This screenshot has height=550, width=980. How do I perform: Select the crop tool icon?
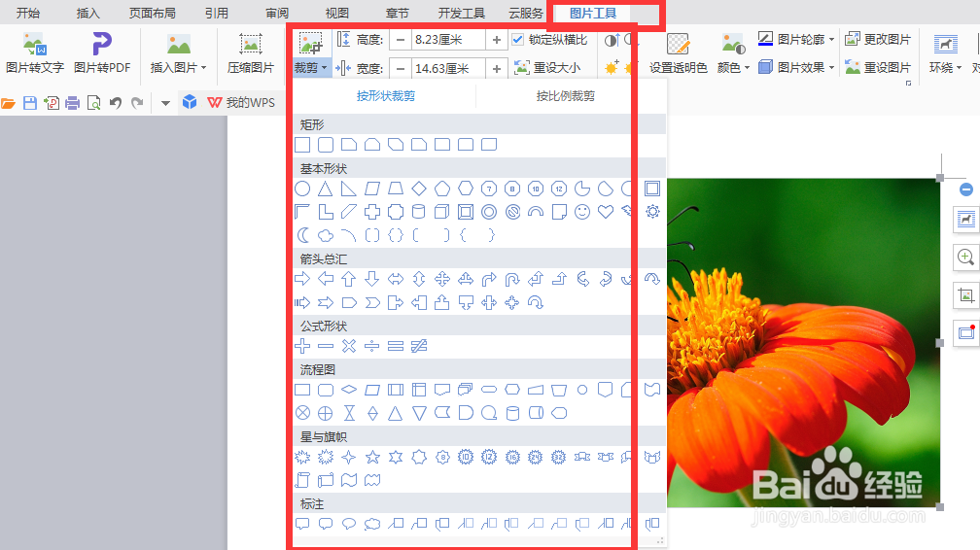point(311,44)
